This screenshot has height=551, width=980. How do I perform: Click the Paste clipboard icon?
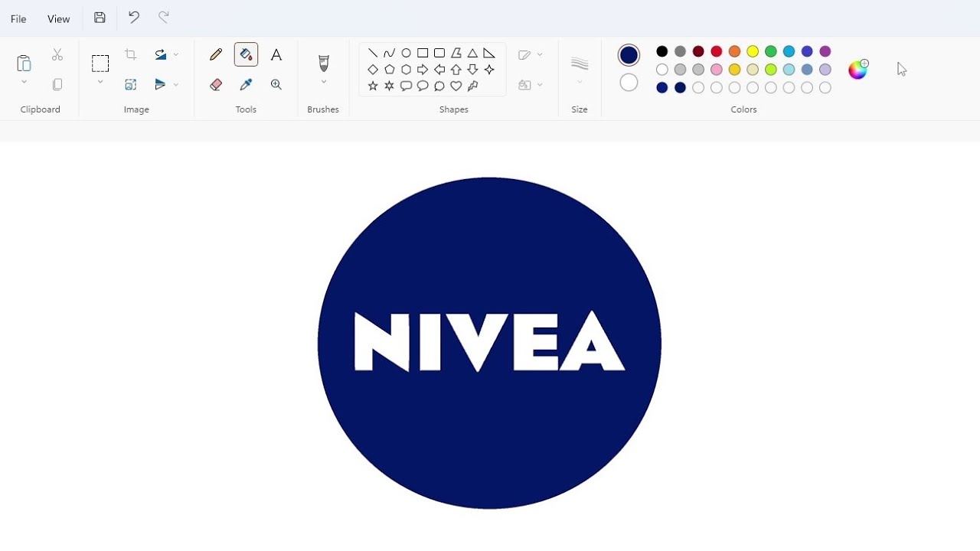point(24,63)
